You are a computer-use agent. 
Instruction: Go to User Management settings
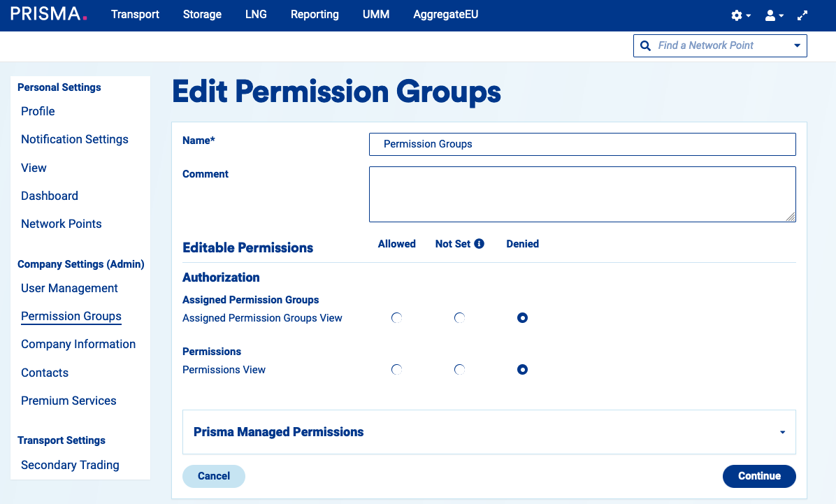pyautogui.click(x=69, y=288)
